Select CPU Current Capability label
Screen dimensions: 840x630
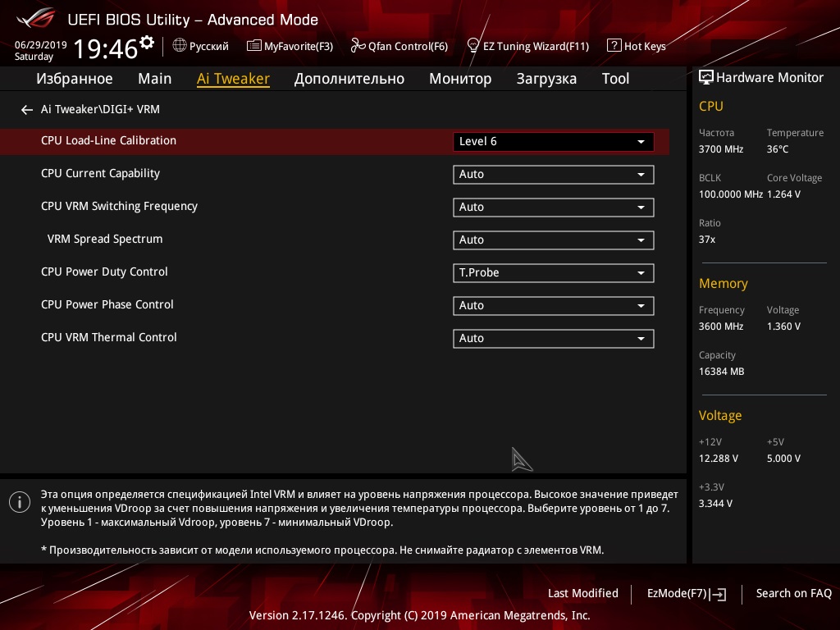(101, 174)
